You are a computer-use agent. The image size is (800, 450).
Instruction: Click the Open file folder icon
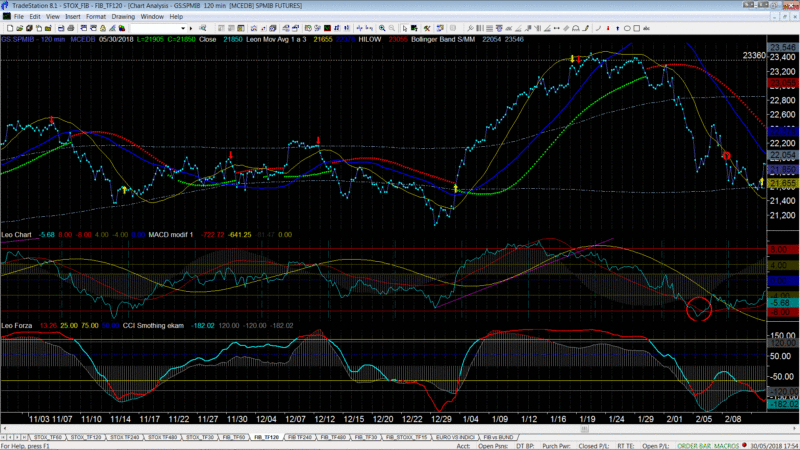click(x=19, y=29)
